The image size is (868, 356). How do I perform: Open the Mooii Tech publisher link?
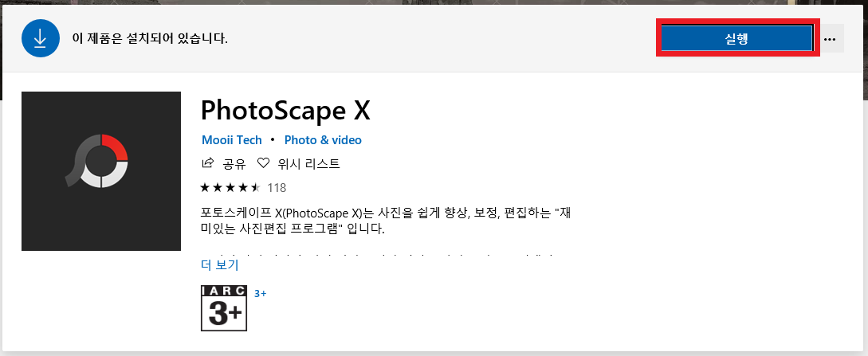[231, 140]
